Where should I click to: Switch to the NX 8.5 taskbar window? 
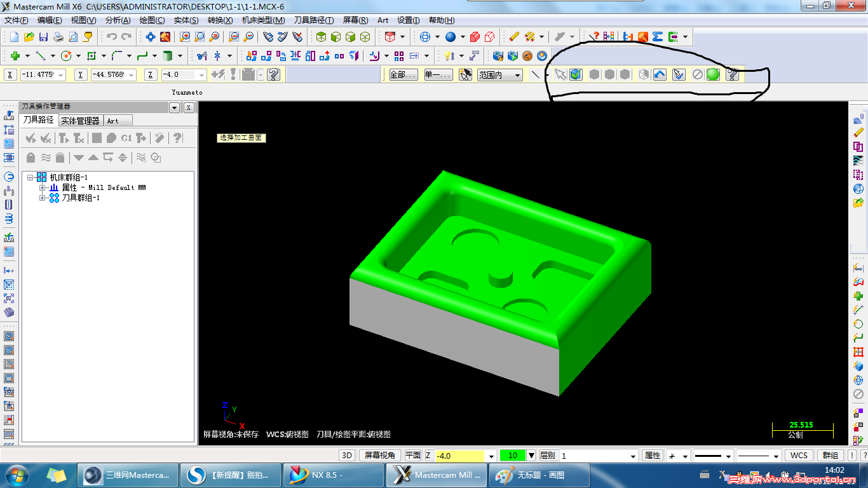pos(334,475)
